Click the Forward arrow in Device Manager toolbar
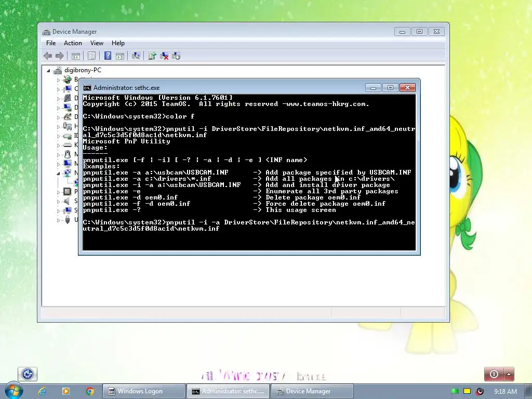 tap(59, 56)
